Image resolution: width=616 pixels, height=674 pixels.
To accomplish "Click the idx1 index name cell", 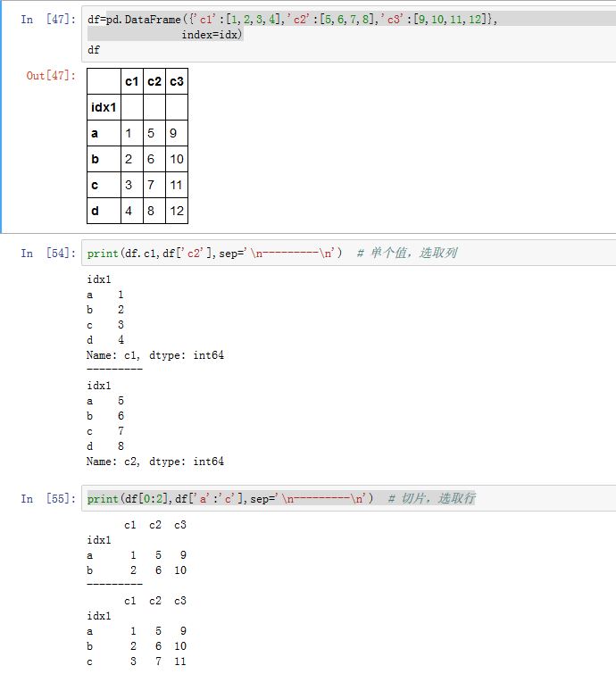I will [x=104, y=108].
